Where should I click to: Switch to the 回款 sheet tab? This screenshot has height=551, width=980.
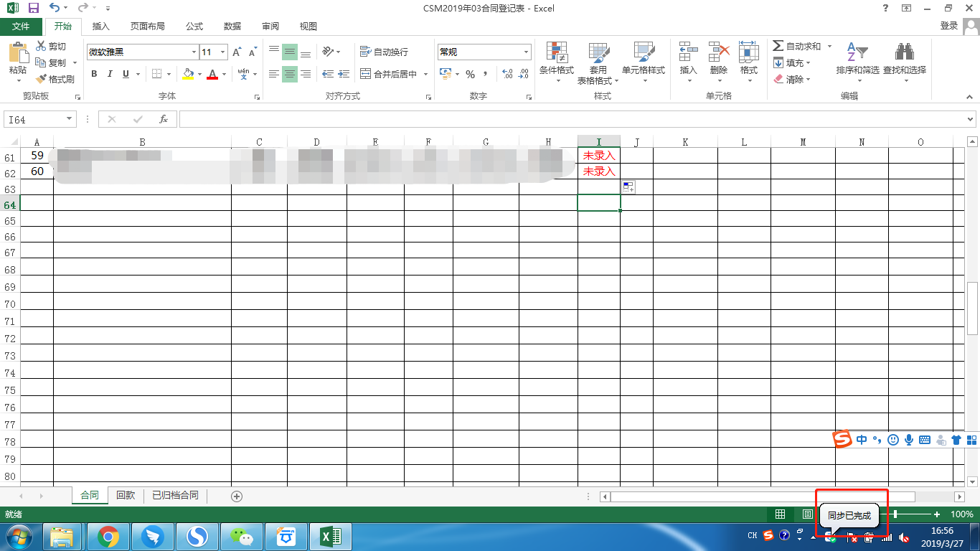126,495
